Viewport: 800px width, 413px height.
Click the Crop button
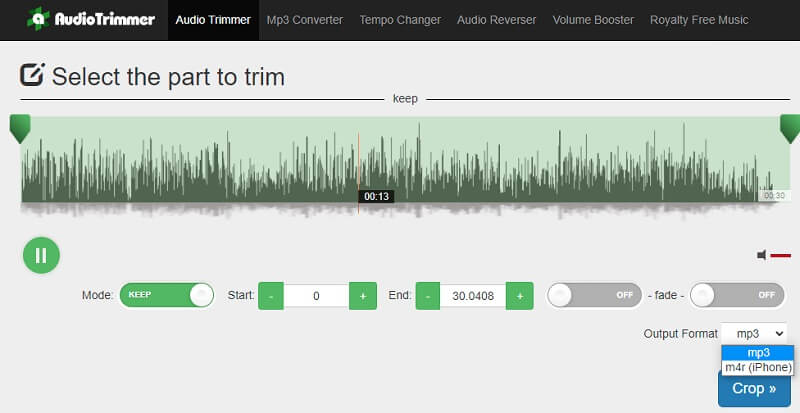[x=755, y=388]
